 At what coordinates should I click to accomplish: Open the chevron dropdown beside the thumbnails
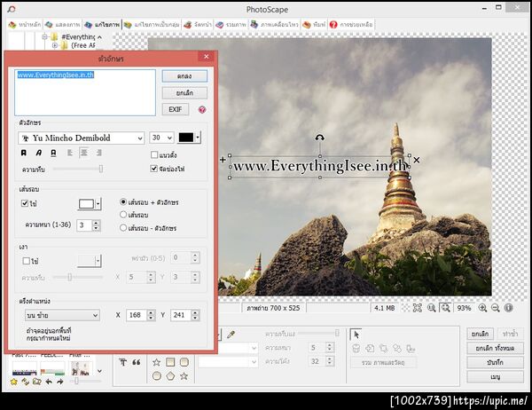pos(99,371)
